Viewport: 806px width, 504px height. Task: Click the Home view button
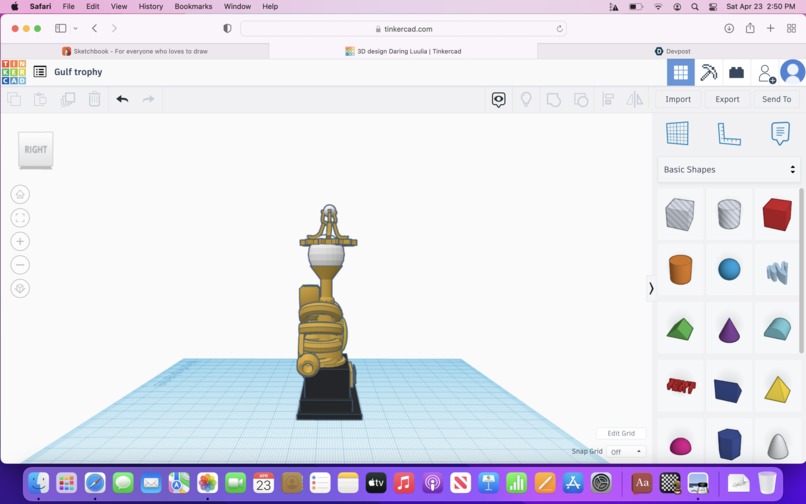click(x=20, y=194)
